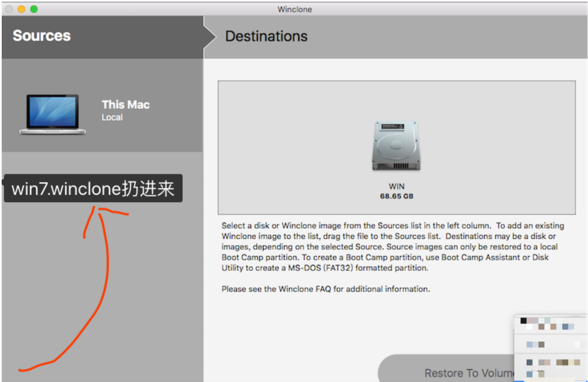Click the 68.65 GB size text
This screenshot has height=382, width=588.
(396, 196)
